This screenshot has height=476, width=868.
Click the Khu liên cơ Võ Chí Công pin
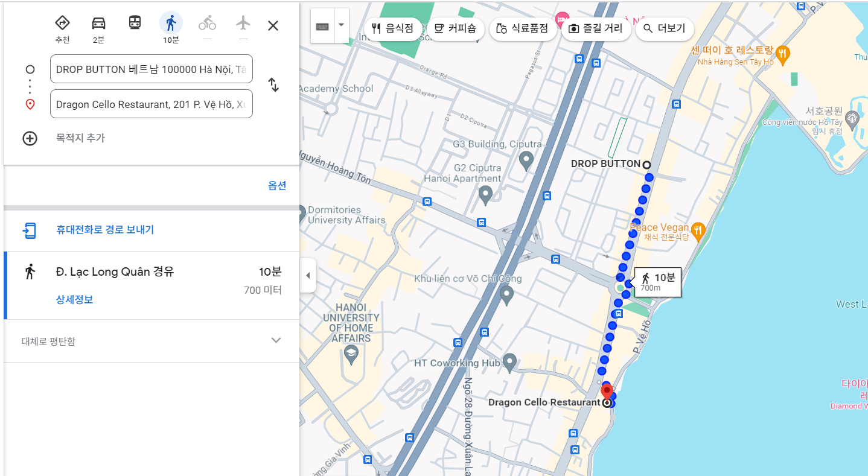pos(506,295)
